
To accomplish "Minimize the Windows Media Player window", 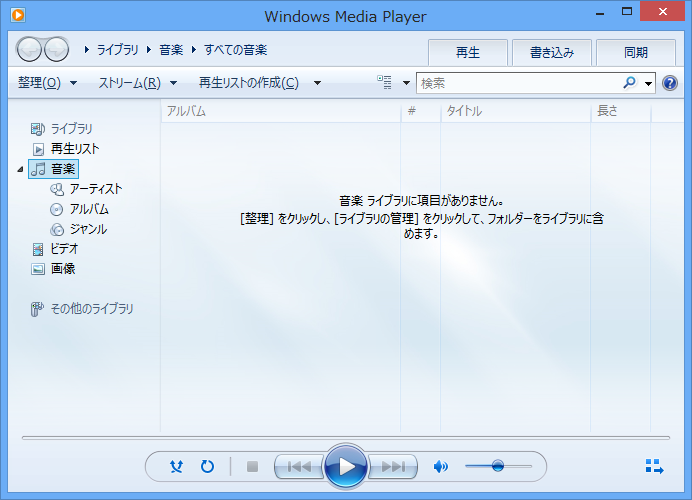I will tap(600, 12).
